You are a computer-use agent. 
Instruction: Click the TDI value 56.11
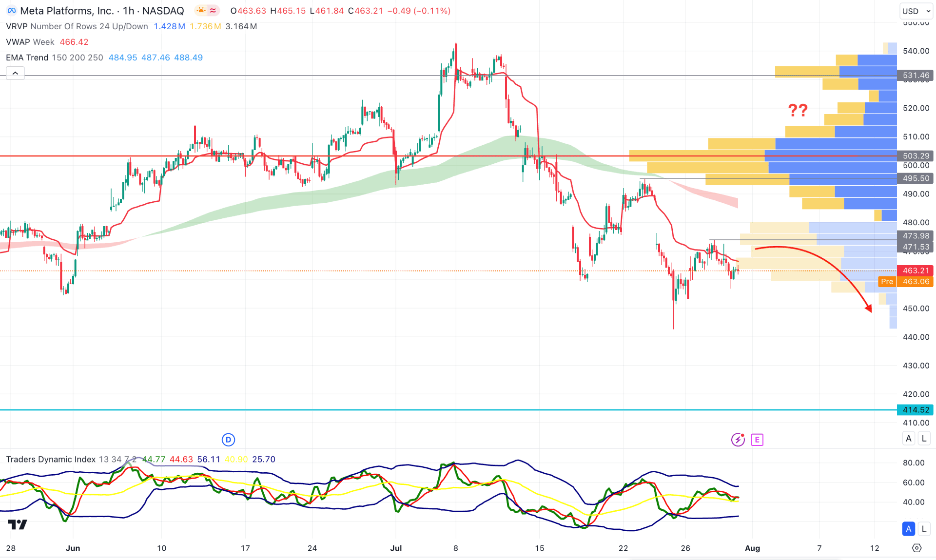[x=209, y=459]
